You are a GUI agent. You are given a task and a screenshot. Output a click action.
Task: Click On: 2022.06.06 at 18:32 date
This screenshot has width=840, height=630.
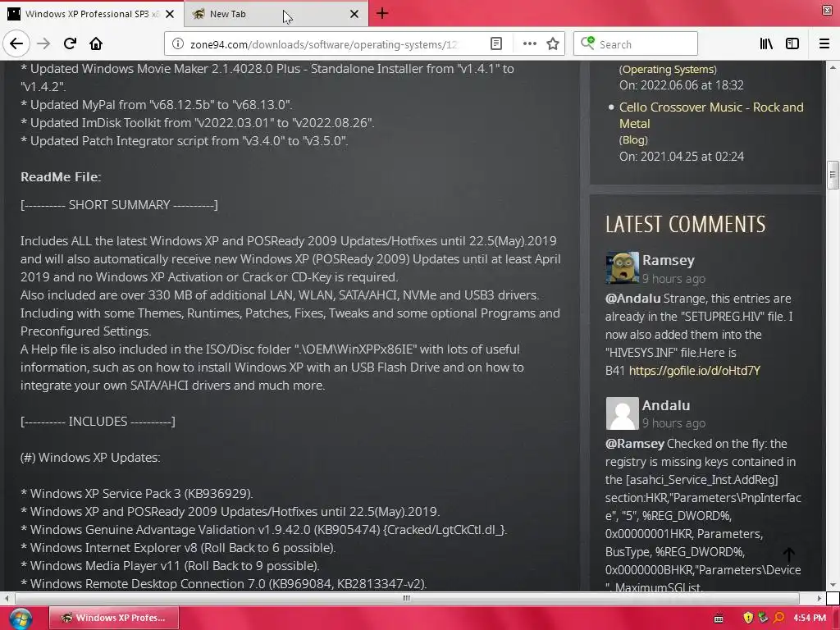(682, 85)
